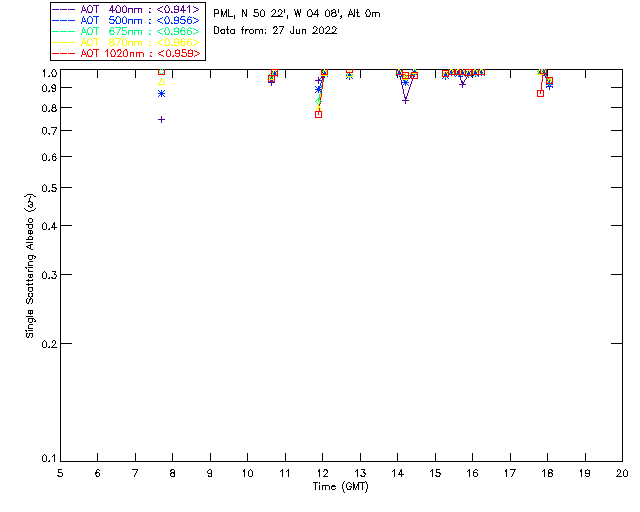640x512 pixels.
Task: Click the purple plus marker below 14 GMT
Action: [405, 100]
